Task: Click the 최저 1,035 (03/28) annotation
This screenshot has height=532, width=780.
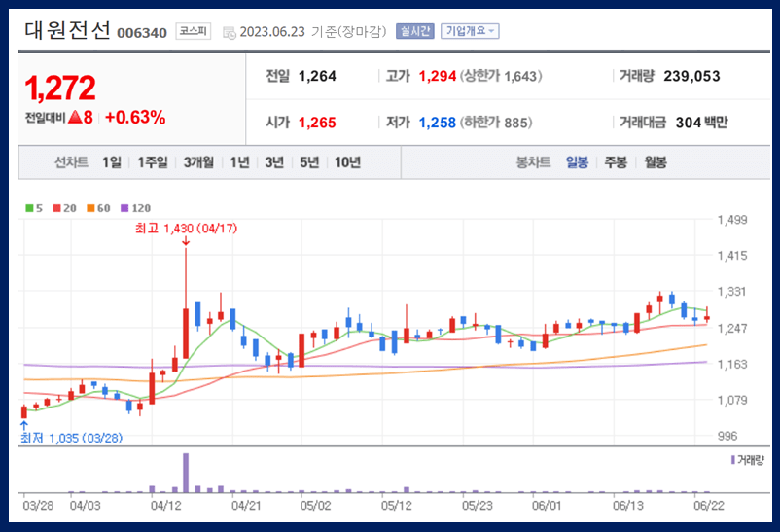Action: click(x=71, y=438)
